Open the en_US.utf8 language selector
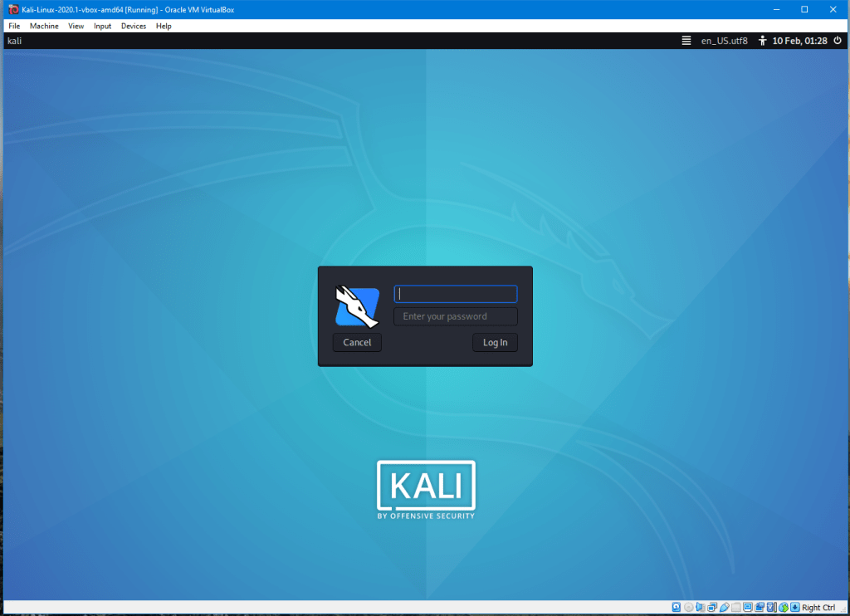 [x=724, y=41]
